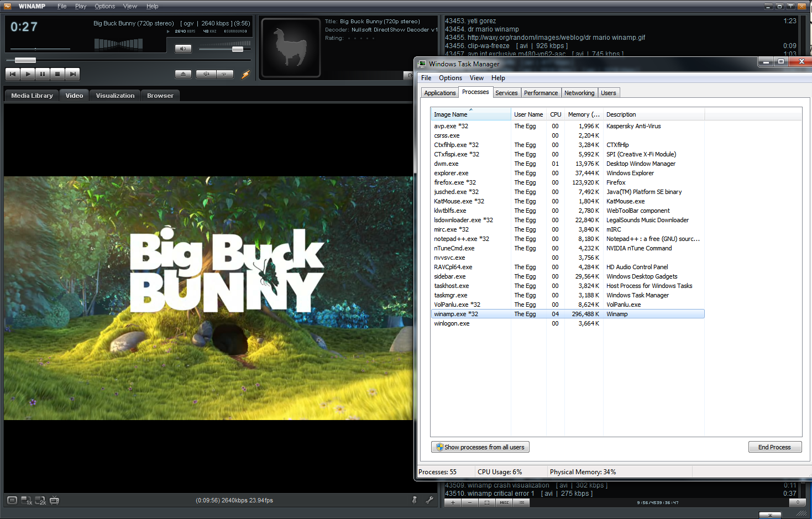
Task: Switch to Performance tab in Task Manager
Action: point(541,93)
